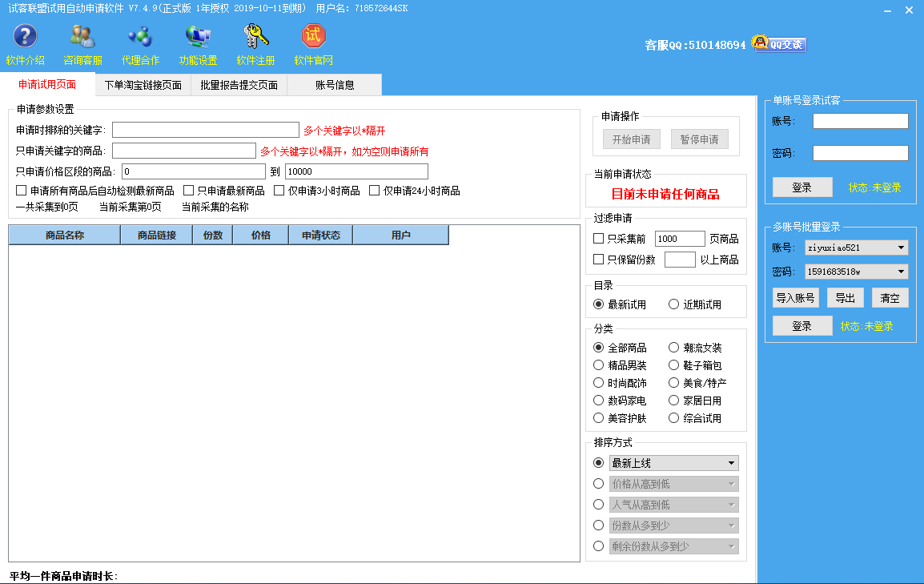Click the QQ交谈 chat badge
924x584 pixels.
[x=780, y=43]
